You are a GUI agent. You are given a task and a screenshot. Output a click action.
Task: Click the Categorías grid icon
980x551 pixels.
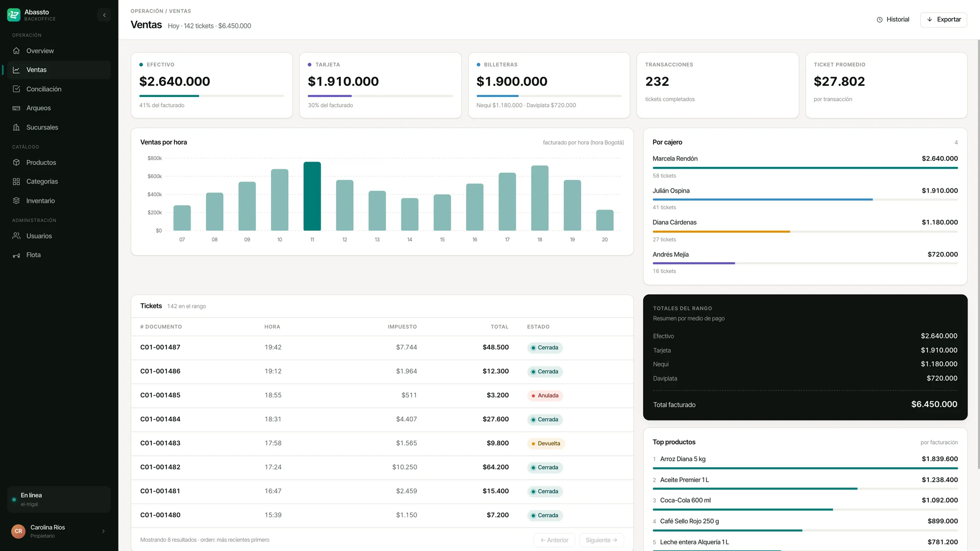[16, 182]
